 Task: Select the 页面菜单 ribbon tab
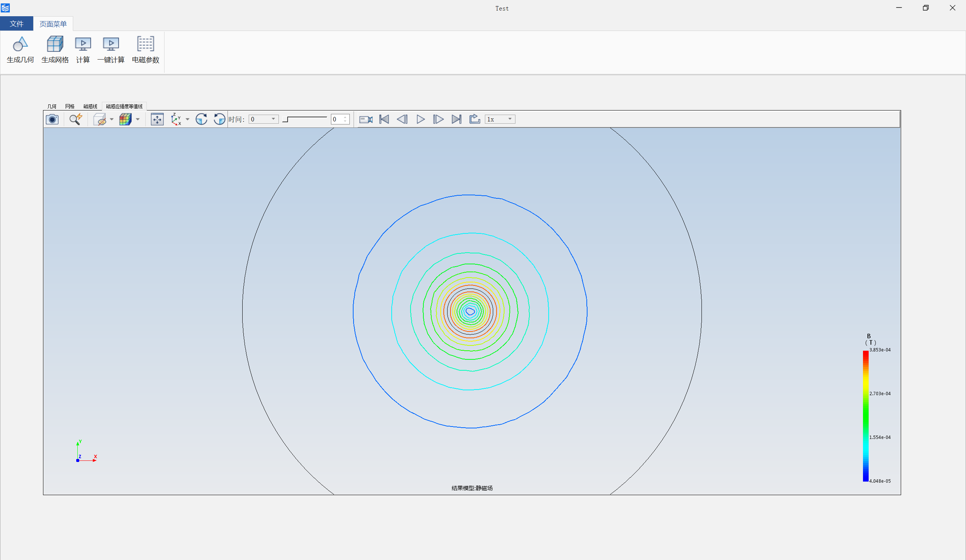point(53,24)
